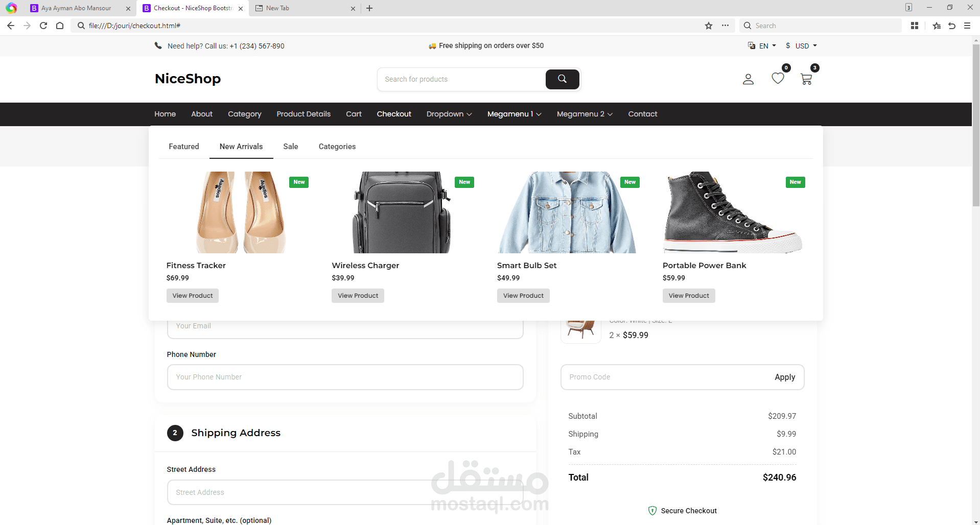Open the Contact page link

[643, 114]
